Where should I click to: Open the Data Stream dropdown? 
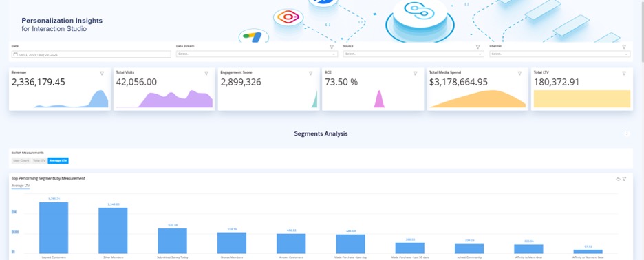pos(257,54)
